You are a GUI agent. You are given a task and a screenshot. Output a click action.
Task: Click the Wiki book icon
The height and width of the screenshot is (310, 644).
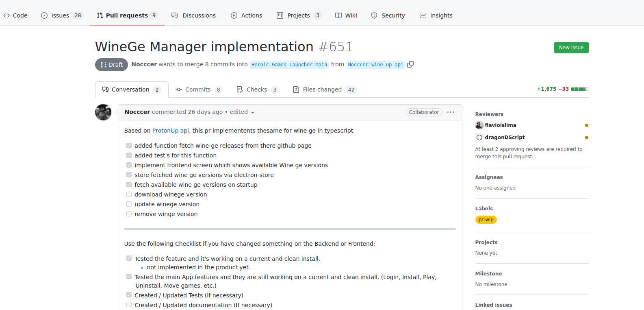(338, 15)
